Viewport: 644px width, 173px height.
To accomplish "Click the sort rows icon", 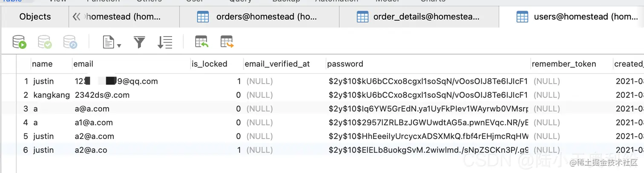I will click(165, 42).
